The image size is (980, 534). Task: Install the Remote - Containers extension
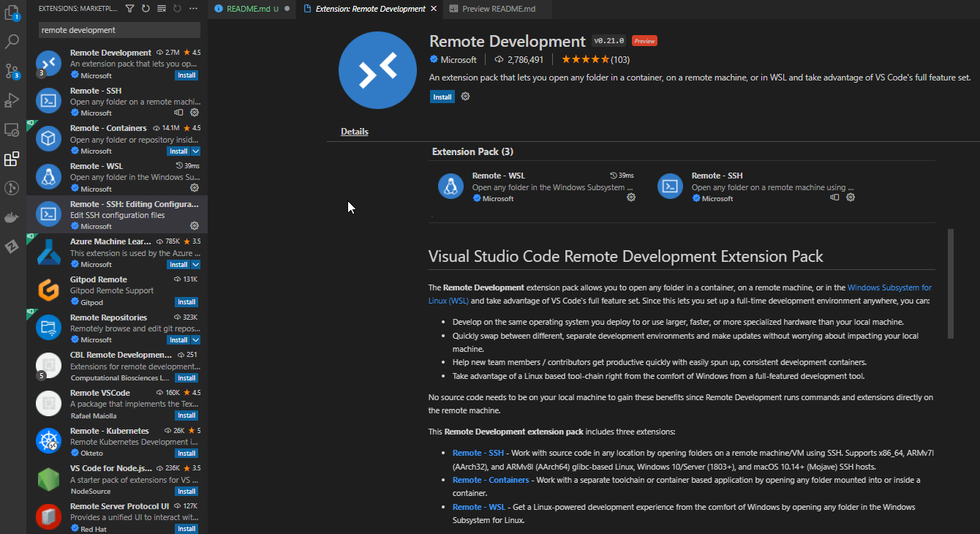point(178,151)
